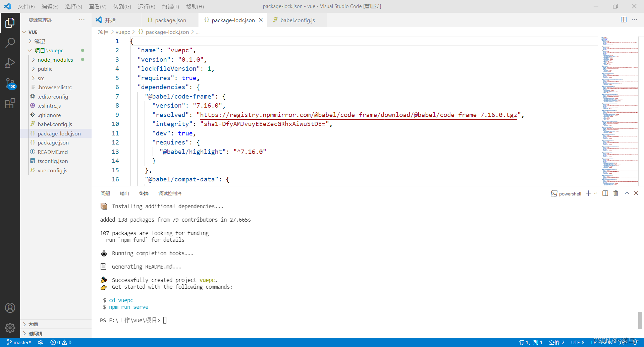This screenshot has height=347, width=644.
Task: Click 行 1, 列 1 cursor position indicator
Action: (531, 342)
